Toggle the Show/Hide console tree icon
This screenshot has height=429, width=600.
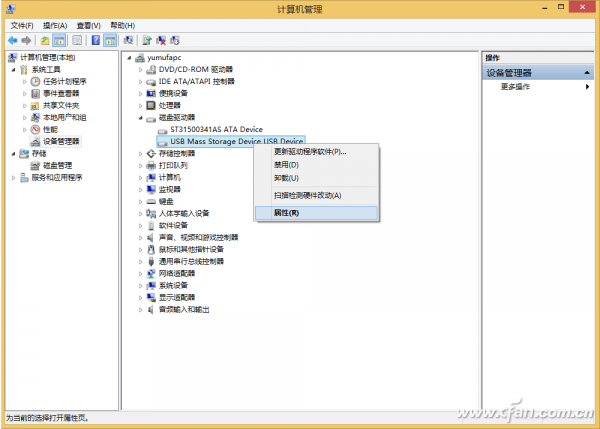(x=59, y=40)
